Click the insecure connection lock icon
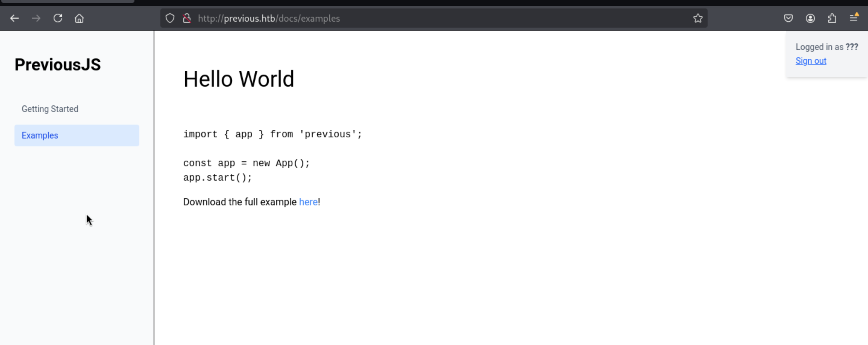This screenshot has height=345, width=868. click(x=187, y=18)
